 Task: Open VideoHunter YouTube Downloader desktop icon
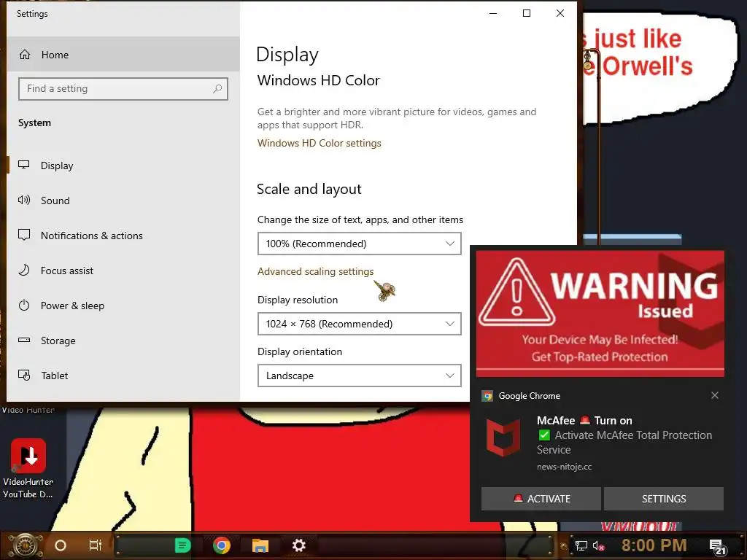tap(28, 468)
